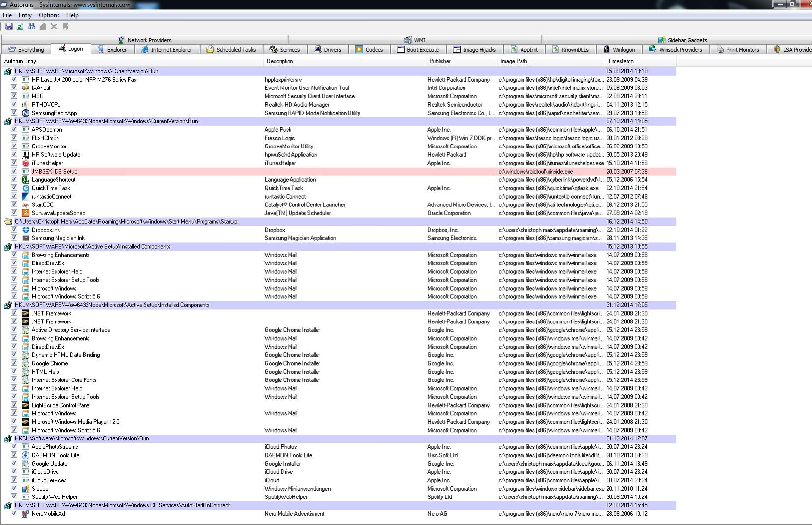Disable Microsoft Windows Media Player 12.0 checkbox
Screen dimensions: 812x525
(14, 422)
